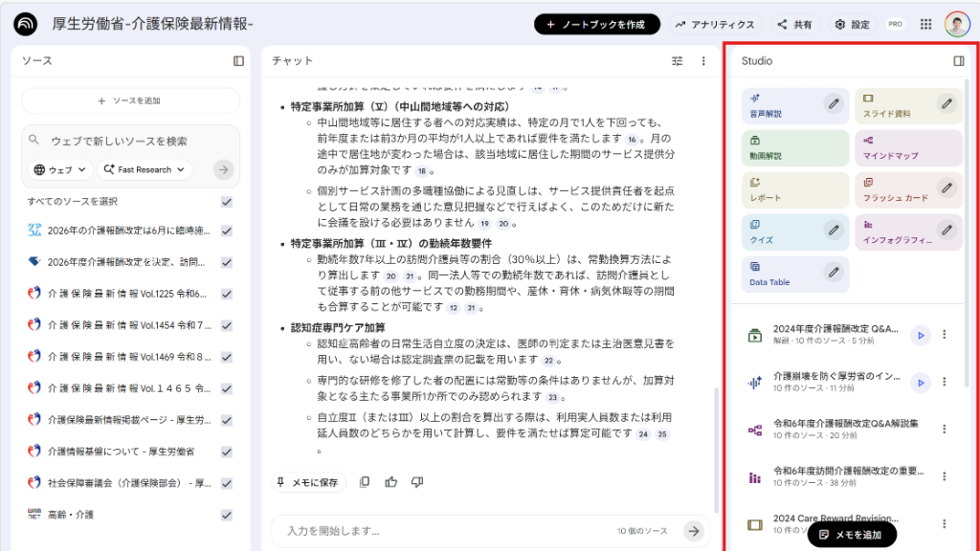The width and height of the screenshot is (980, 551).
Task: Open chat configuration sliders icon
Action: coord(677,60)
